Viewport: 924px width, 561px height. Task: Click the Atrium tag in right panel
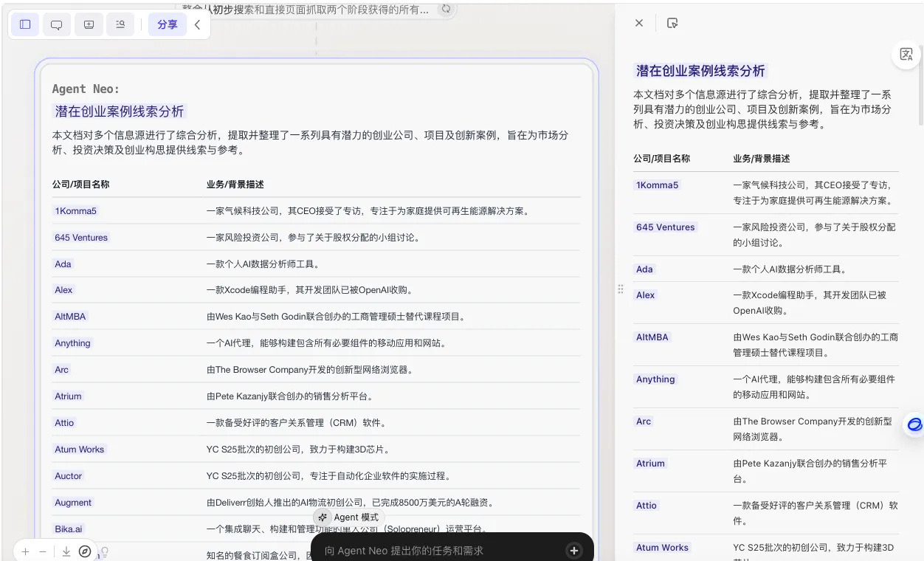[x=650, y=464]
